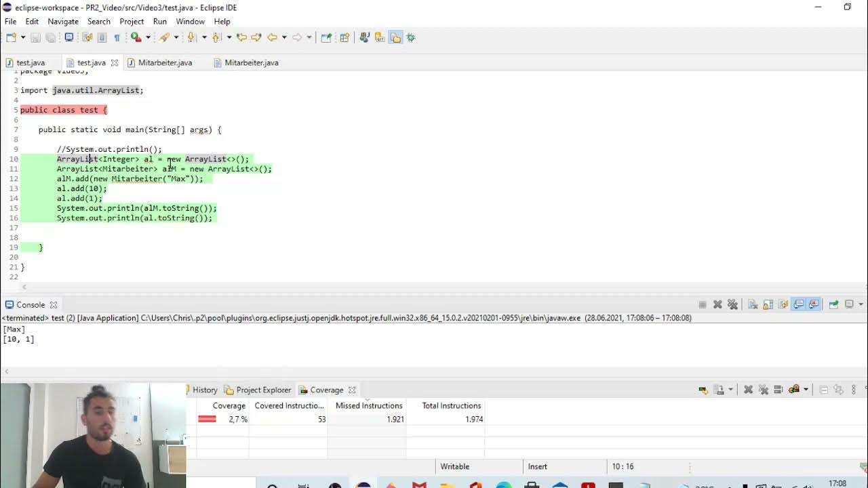Click Last Edit Location icon

click(241, 38)
